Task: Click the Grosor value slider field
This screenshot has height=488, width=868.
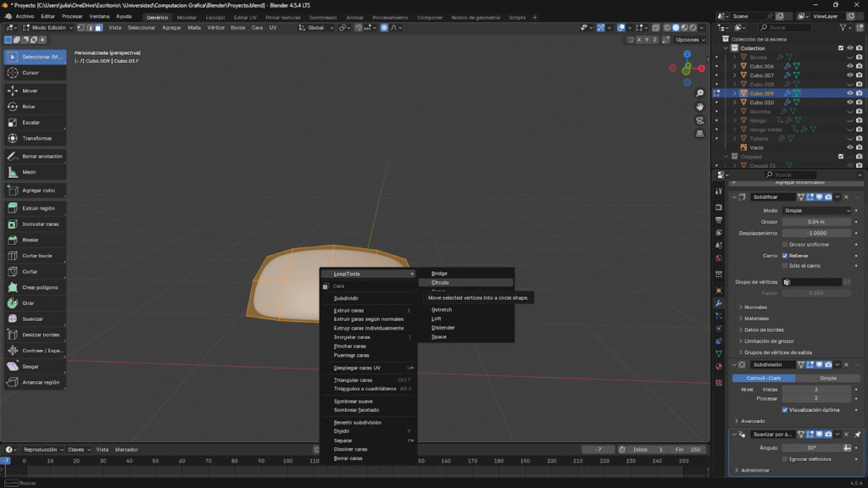Action: coord(816,222)
